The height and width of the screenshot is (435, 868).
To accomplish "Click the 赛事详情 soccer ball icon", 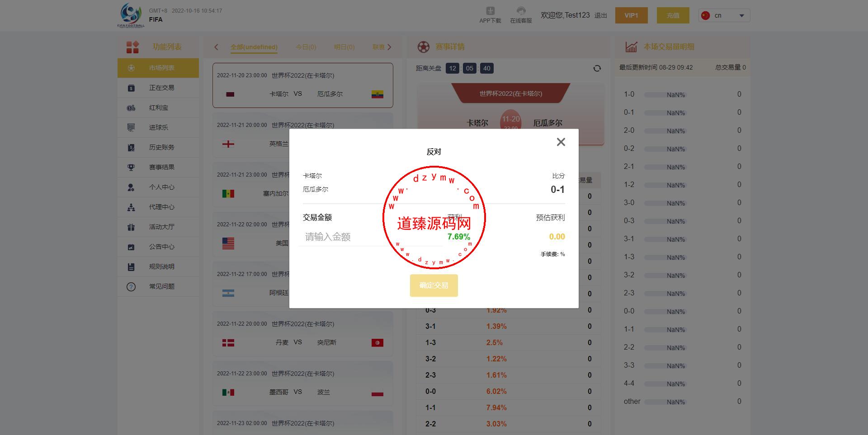I will coord(423,47).
